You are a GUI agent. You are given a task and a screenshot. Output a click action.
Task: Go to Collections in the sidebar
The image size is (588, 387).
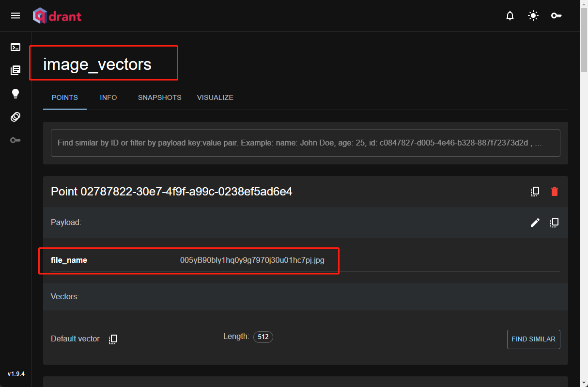[15, 70]
